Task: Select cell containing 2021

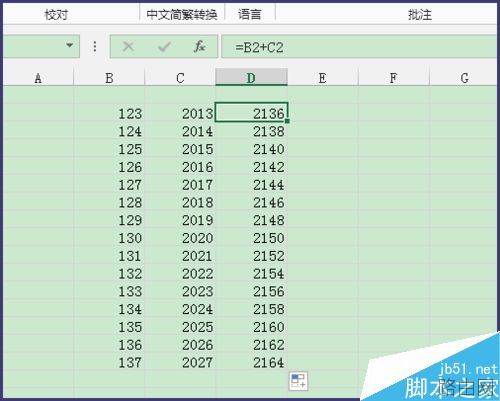Action: click(180, 256)
